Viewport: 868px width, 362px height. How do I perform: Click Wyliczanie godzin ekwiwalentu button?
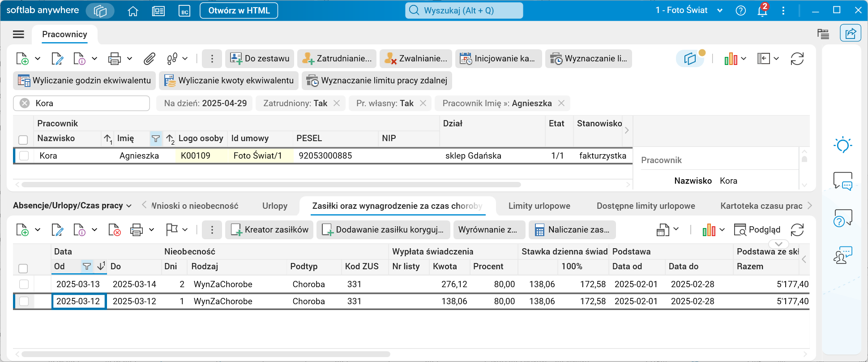coord(84,81)
